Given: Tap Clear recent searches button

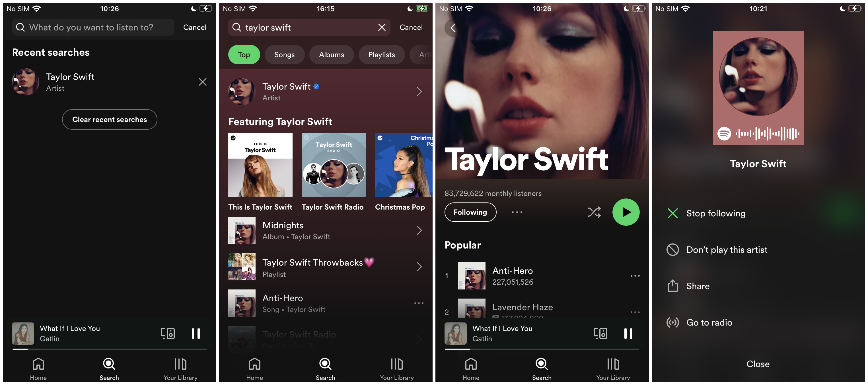Looking at the screenshot, I should coord(109,119).
